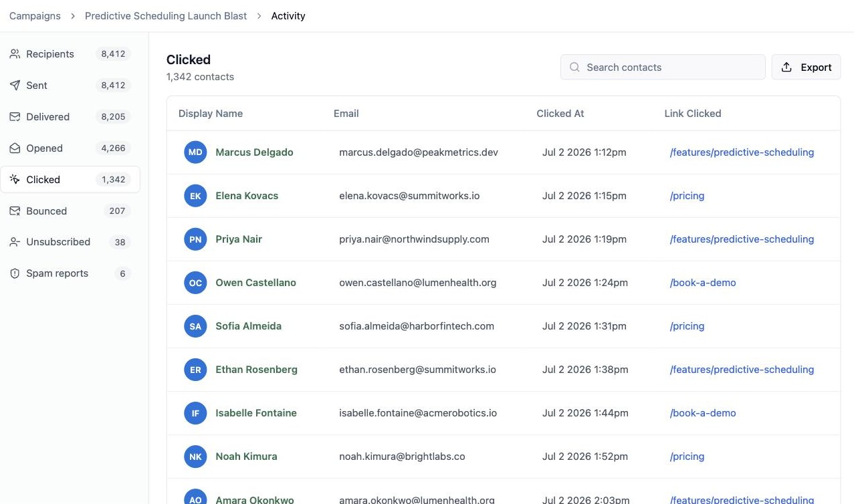Click the PN avatar for Priya Nair
854x504 pixels.
[x=195, y=239]
